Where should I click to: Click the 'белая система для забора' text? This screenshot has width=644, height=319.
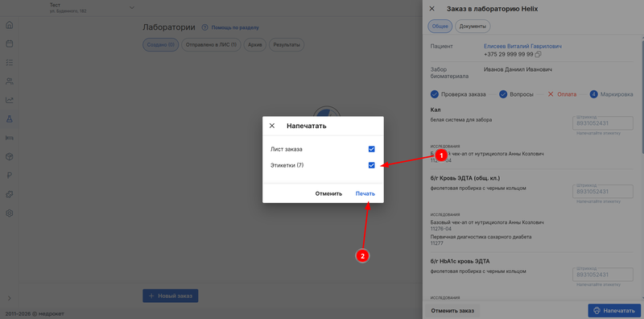click(x=460, y=119)
